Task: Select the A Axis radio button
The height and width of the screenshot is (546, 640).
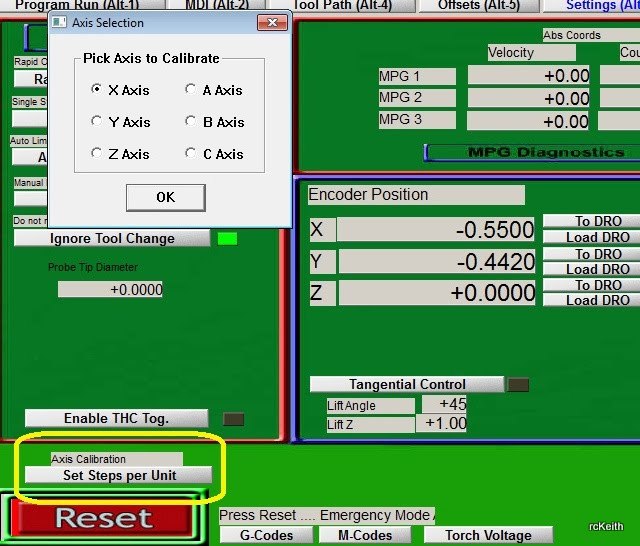Action: point(191,90)
